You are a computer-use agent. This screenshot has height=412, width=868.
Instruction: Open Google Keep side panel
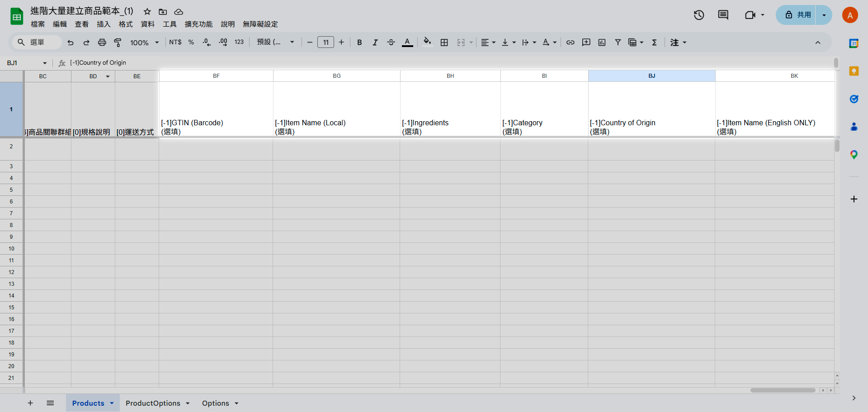click(x=854, y=71)
